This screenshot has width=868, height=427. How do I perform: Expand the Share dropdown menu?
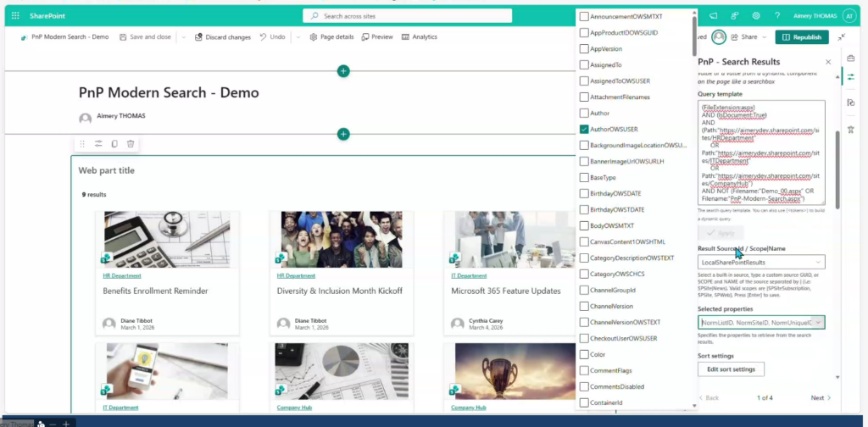[x=764, y=37]
